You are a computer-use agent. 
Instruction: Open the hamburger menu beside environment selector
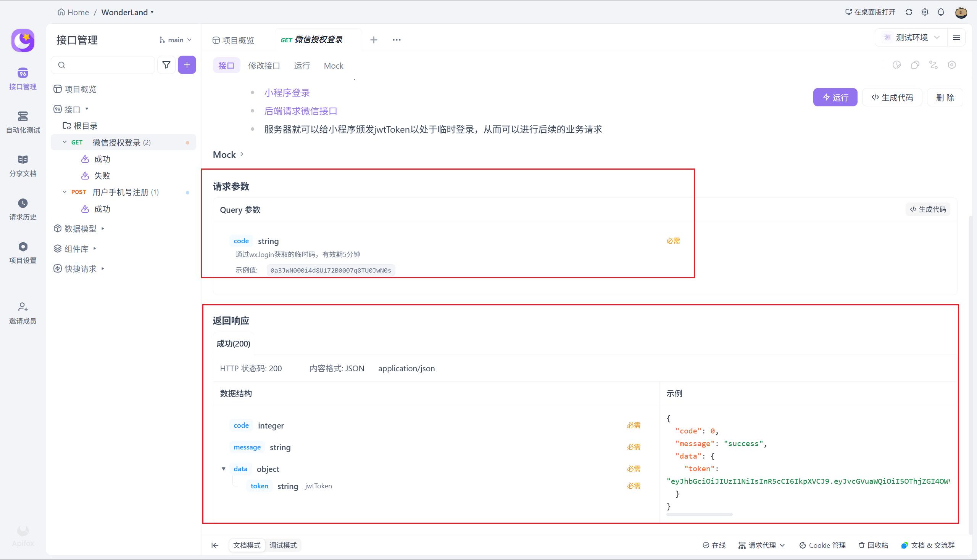[956, 38]
